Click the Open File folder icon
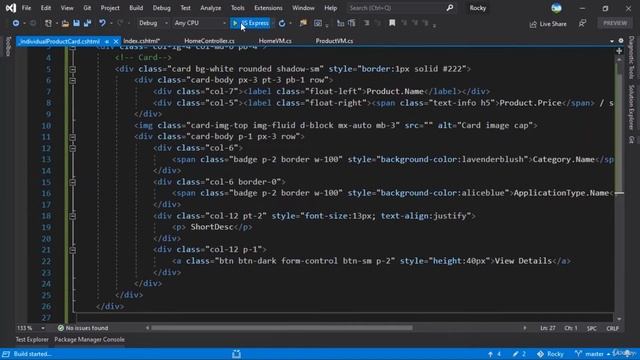Screen dimensions: 640x360 65,23
